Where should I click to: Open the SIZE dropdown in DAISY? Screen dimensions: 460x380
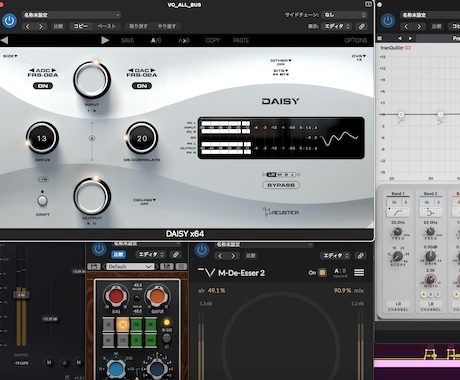[x=10, y=56]
